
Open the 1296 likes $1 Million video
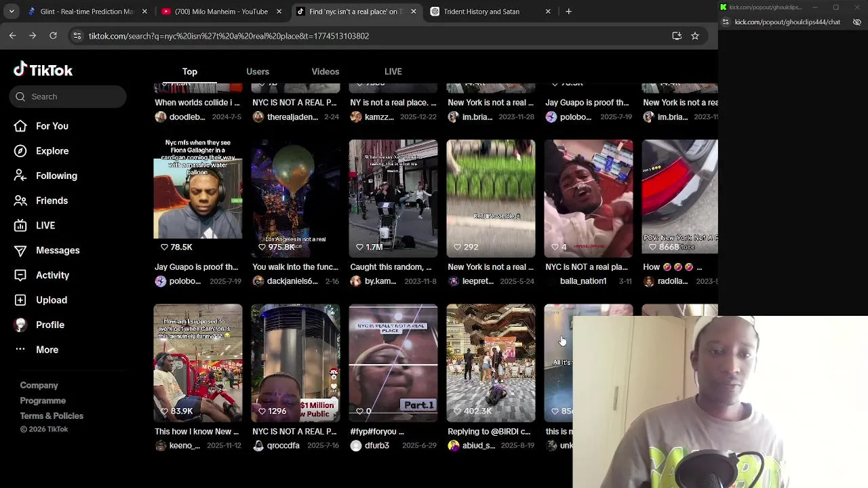(296, 363)
